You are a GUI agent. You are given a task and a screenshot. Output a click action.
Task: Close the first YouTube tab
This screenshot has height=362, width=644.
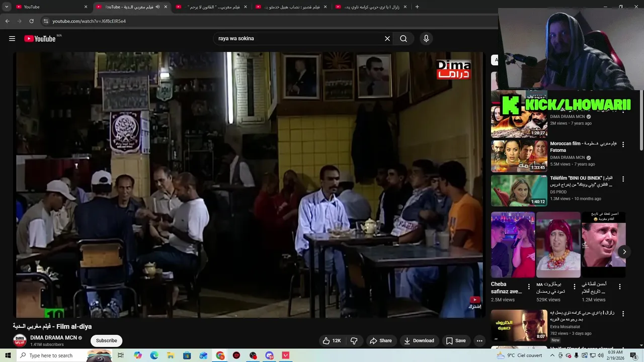[86, 7]
